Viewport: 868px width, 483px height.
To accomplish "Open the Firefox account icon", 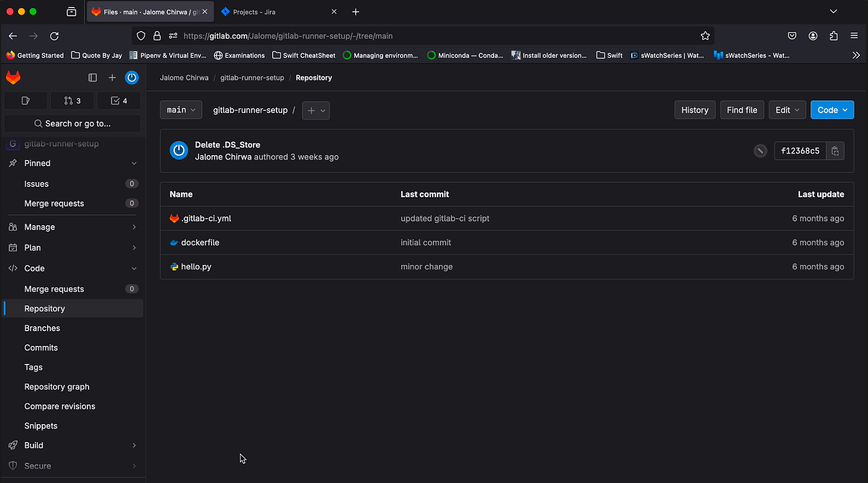I will pos(813,36).
